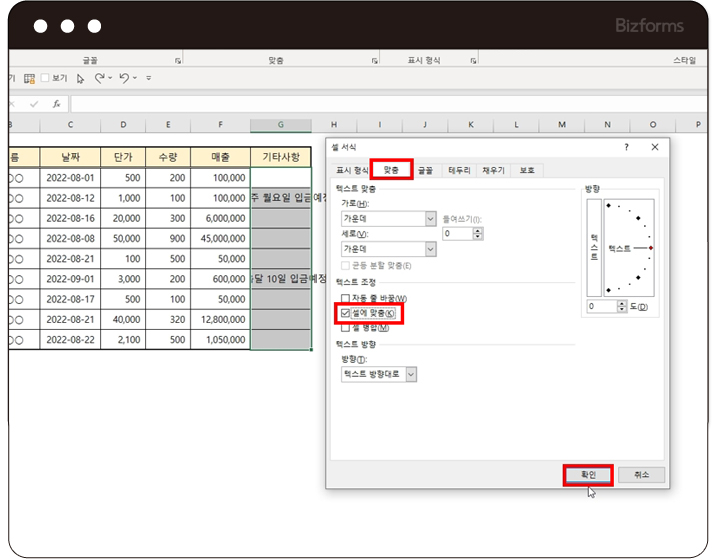Image resolution: width=715 pixels, height=560 pixels.
Task: Expand the 텍스트 방향대로 direction dropdown
Action: [x=411, y=374]
